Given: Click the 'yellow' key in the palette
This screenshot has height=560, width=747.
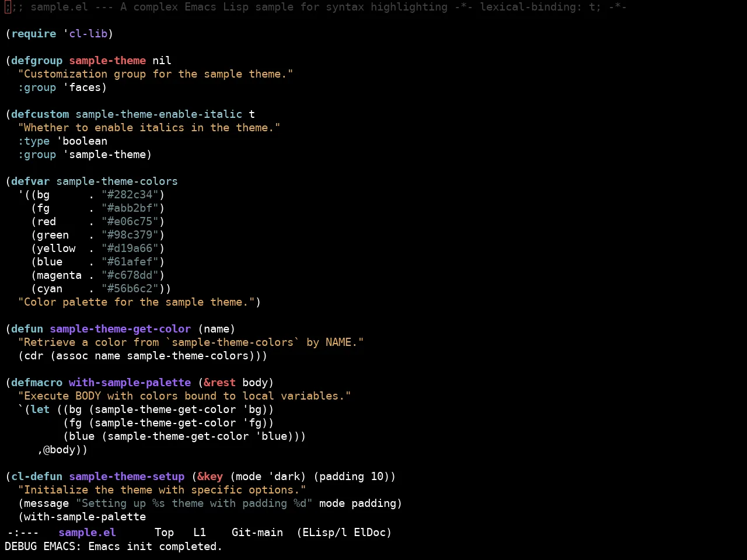Looking at the screenshot, I should tap(56, 249).
